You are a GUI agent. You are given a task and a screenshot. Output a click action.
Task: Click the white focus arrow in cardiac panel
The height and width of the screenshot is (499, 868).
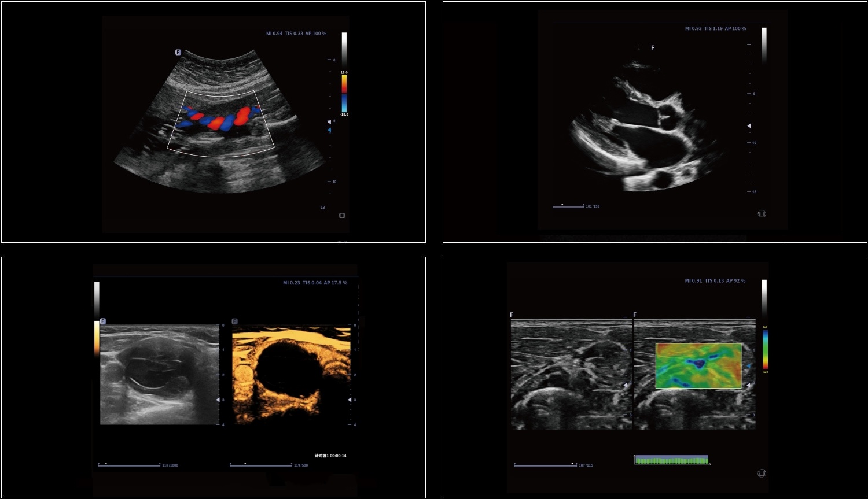point(749,125)
